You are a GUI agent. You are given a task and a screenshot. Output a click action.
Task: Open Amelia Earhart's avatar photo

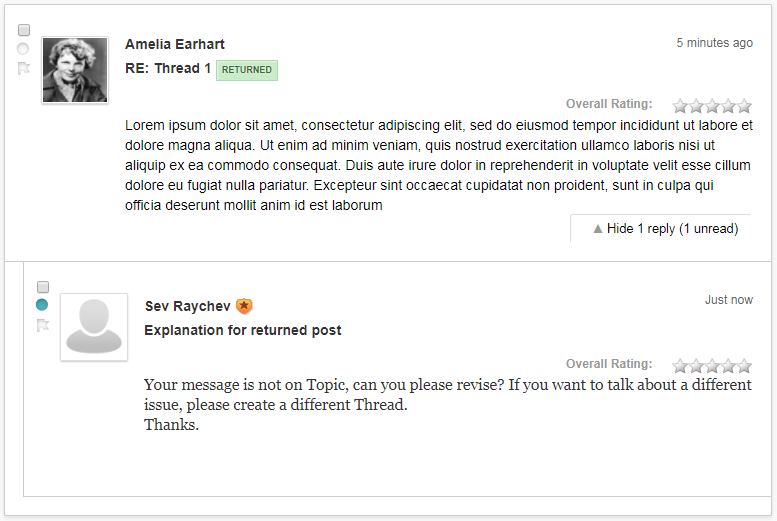point(75,70)
